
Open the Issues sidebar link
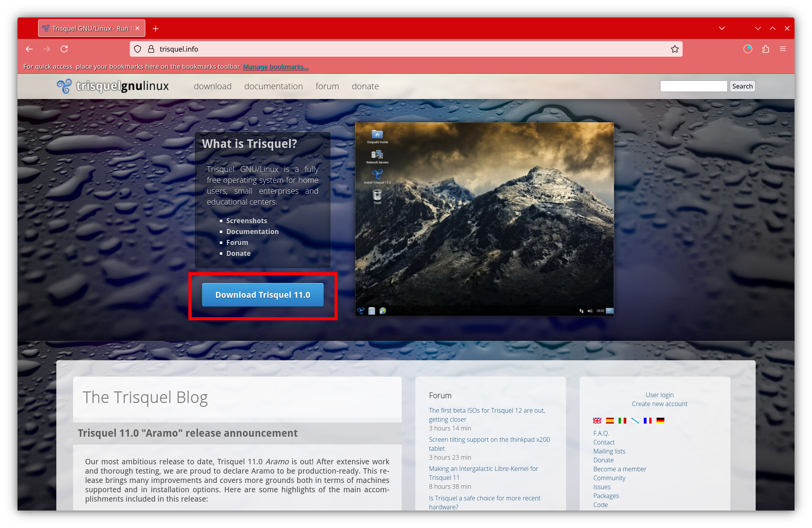pyautogui.click(x=602, y=487)
